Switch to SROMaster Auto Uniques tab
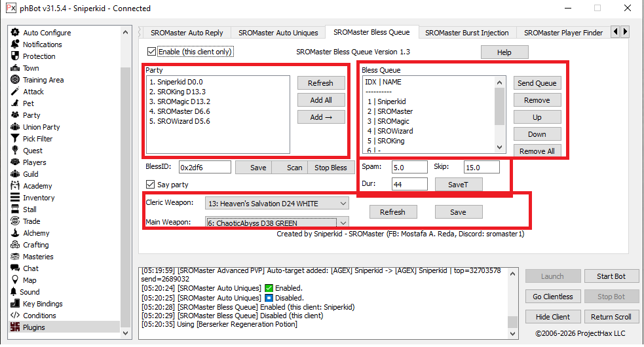The image size is (644, 347). coord(278,33)
